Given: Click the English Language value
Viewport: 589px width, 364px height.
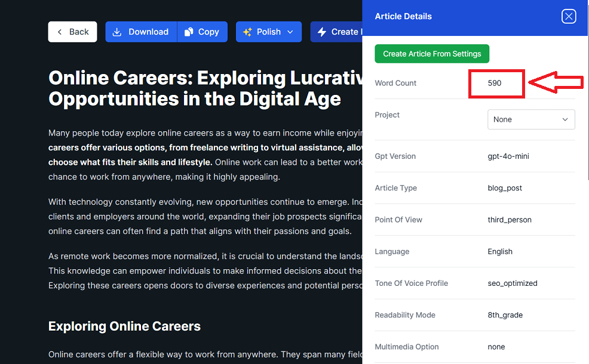Looking at the screenshot, I should click(500, 251).
